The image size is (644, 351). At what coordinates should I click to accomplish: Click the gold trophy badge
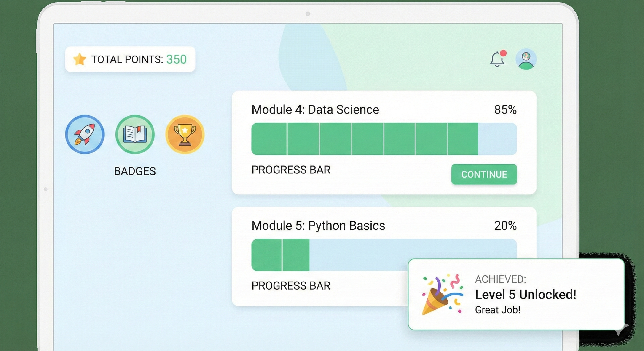pos(185,134)
